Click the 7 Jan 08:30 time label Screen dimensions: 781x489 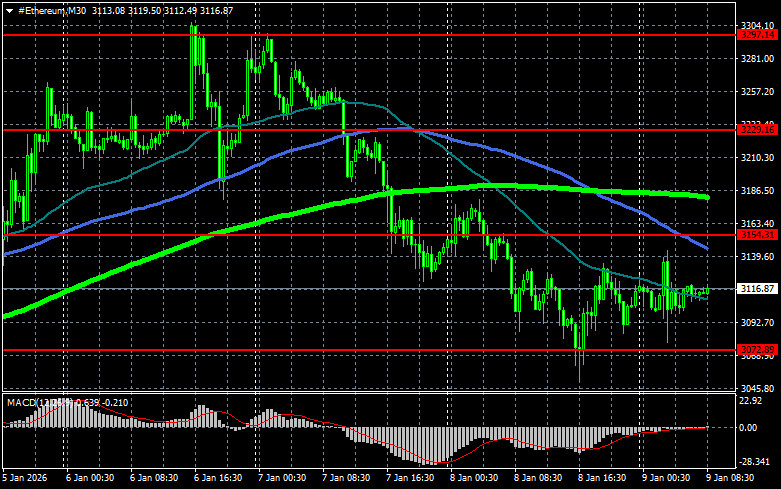click(346, 478)
